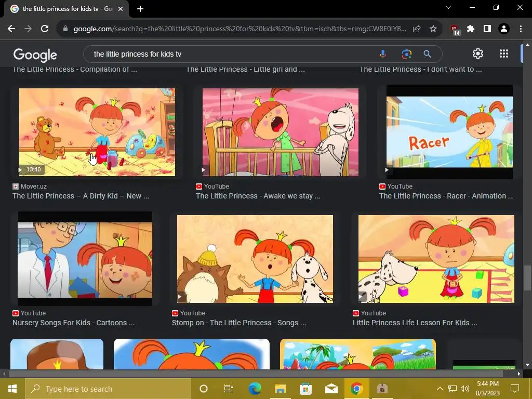
Task: Click YouTube source under Racer thumbnail
Action: pos(400,187)
